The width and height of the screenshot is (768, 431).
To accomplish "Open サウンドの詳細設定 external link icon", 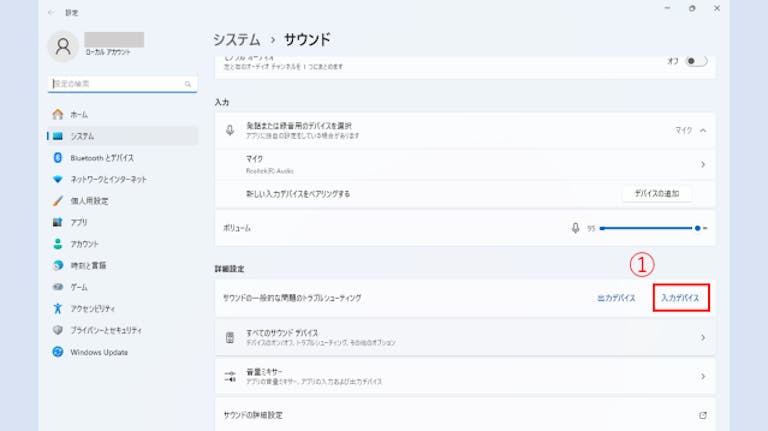I will click(703, 415).
